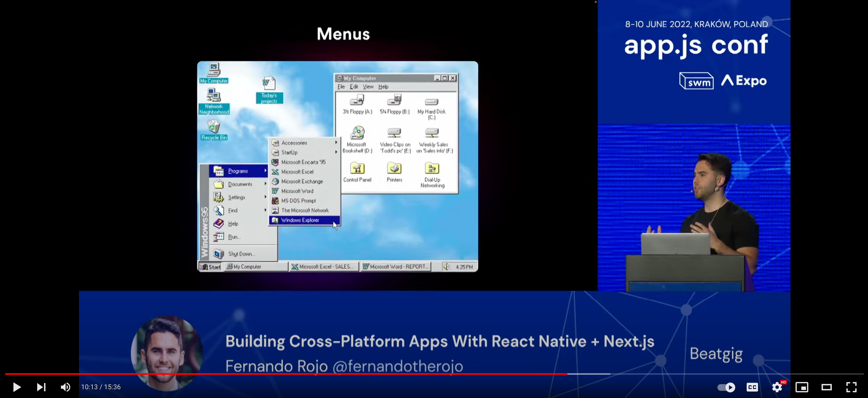Play the video

click(17, 387)
